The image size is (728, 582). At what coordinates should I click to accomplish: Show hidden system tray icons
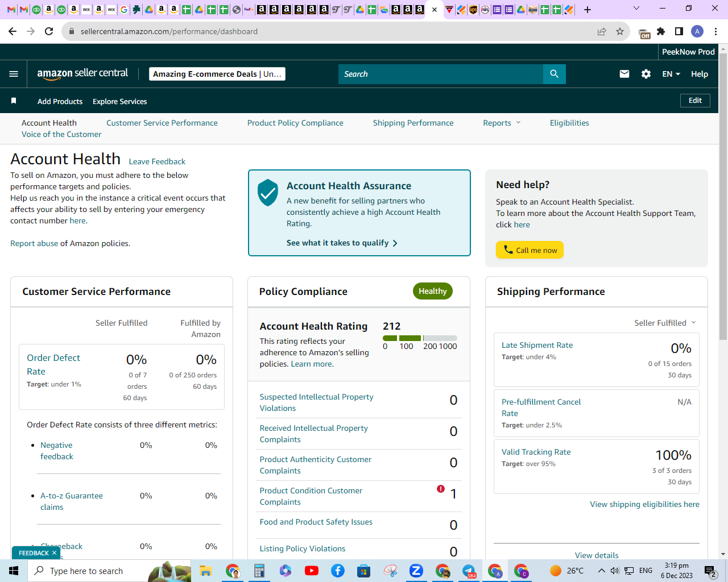601,571
